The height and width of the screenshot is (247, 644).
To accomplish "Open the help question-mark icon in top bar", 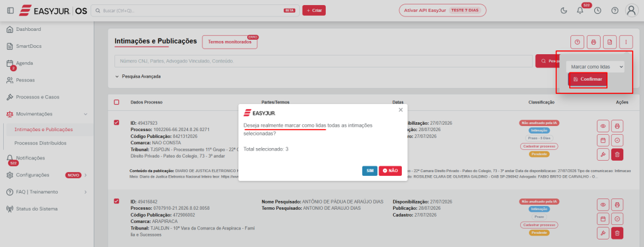I will (614, 11).
